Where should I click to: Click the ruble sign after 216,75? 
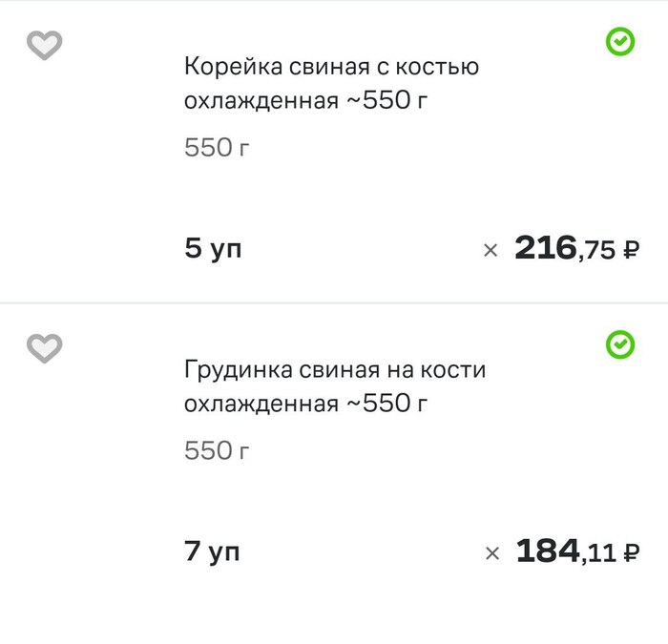point(631,251)
